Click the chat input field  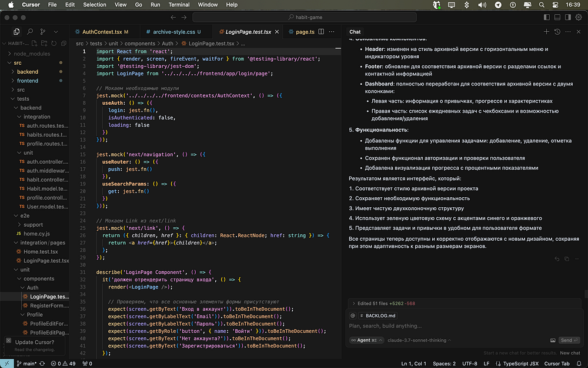click(447, 326)
